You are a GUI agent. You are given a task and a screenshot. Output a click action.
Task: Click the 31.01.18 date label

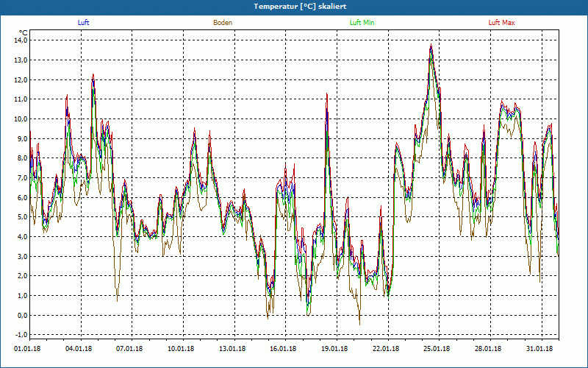coord(539,349)
